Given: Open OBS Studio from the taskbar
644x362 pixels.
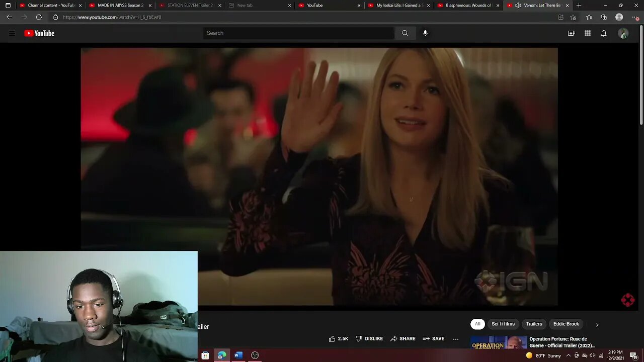Looking at the screenshot, I should 255,355.
